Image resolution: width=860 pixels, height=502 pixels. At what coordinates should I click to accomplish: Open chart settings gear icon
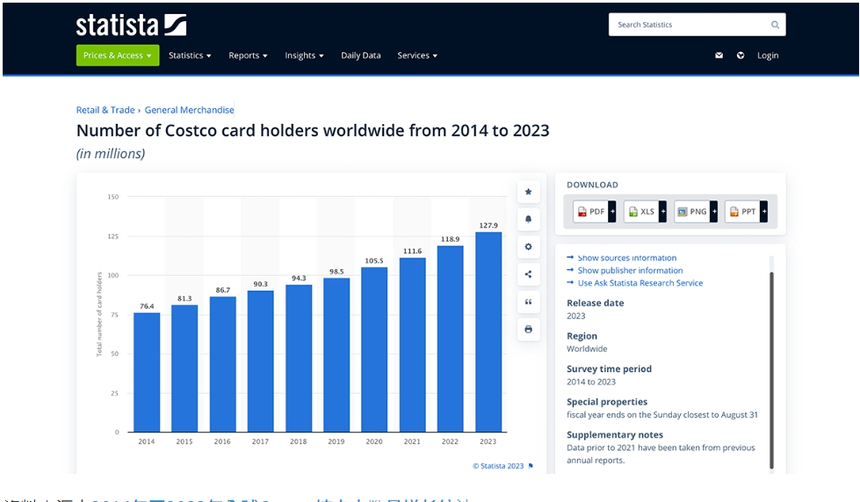pos(528,246)
